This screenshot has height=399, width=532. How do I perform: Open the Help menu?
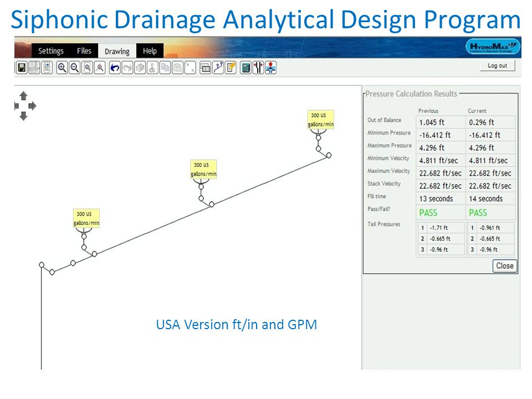pyautogui.click(x=150, y=51)
